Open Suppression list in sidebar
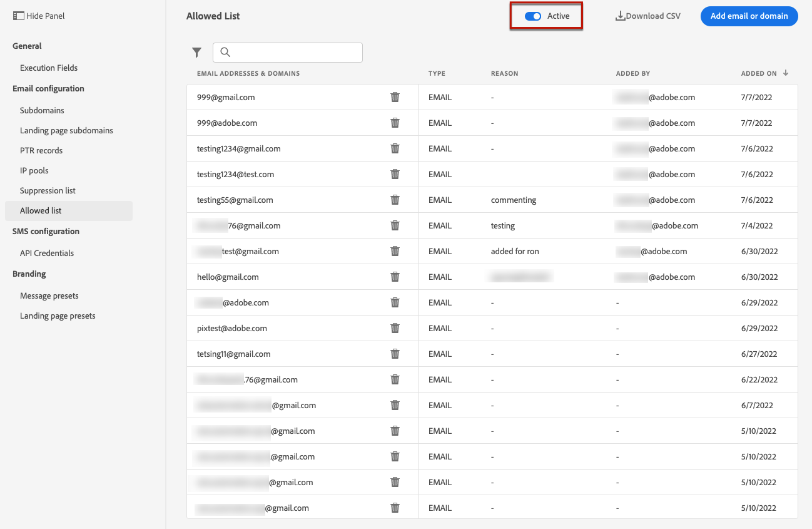Image resolution: width=812 pixels, height=529 pixels. (x=48, y=190)
